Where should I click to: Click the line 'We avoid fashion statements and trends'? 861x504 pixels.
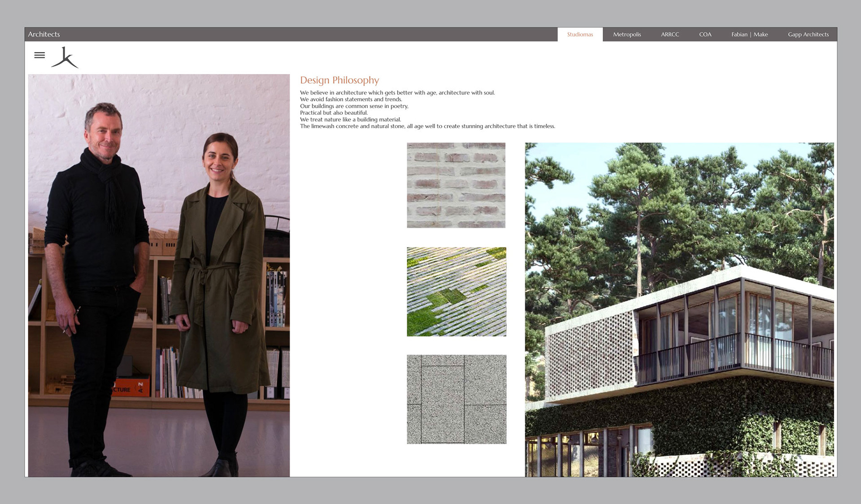click(351, 100)
